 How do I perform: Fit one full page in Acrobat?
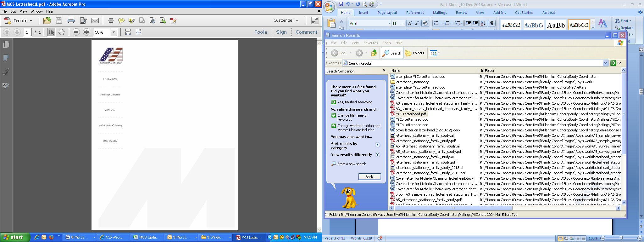tap(139, 32)
